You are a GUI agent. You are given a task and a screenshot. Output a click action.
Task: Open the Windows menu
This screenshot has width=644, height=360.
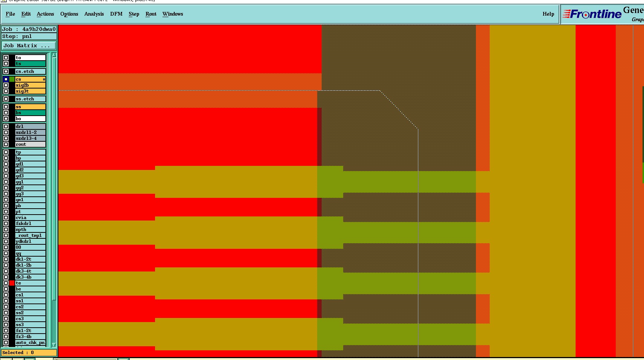[x=173, y=14]
